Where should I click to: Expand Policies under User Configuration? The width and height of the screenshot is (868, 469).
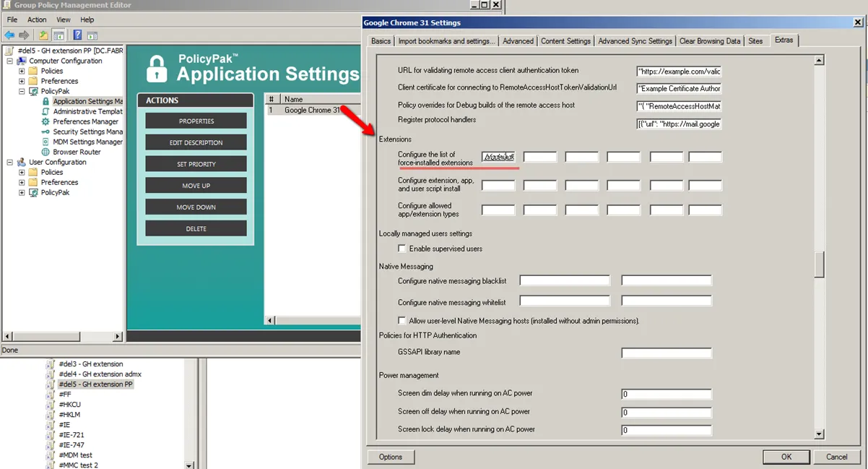[22, 173]
